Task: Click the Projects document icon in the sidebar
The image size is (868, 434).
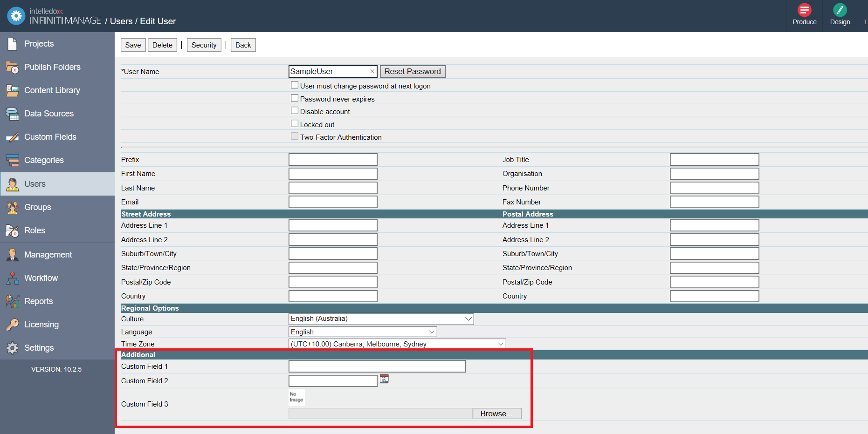Action: pyautogui.click(x=13, y=44)
